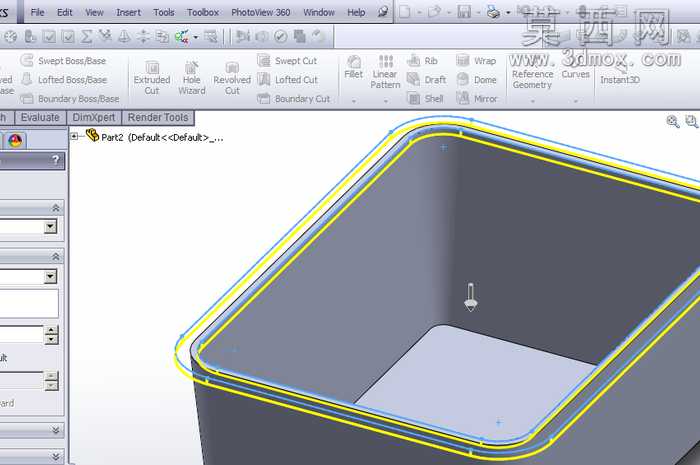Viewport: 700px width, 465px height.
Task: Open the colorful Appearances panel tab
Action: tap(15, 141)
